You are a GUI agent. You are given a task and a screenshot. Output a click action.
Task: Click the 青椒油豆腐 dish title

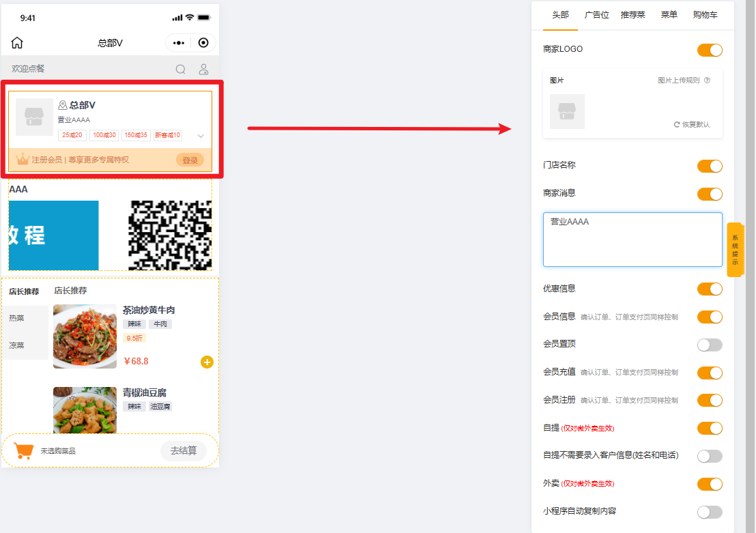pyautogui.click(x=144, y=392)
